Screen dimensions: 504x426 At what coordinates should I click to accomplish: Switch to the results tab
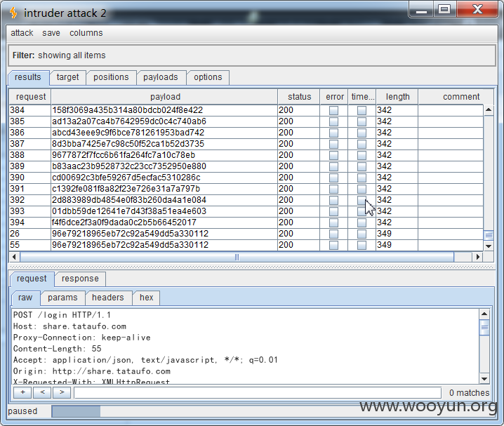point(28,77)
